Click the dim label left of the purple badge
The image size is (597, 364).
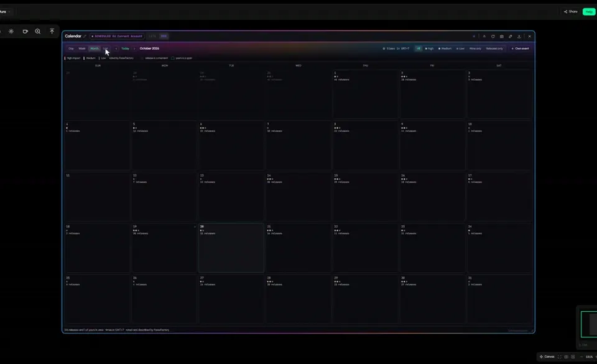pos(152,36)
